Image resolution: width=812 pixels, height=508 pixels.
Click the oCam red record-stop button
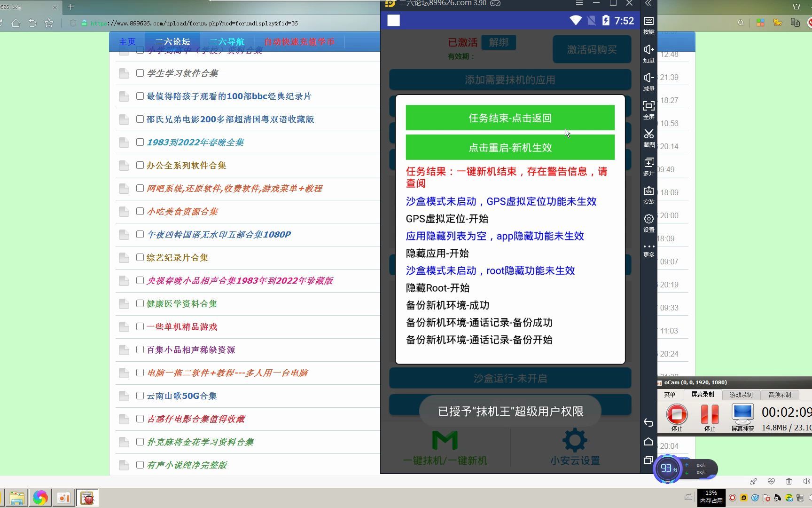[677, 414]
